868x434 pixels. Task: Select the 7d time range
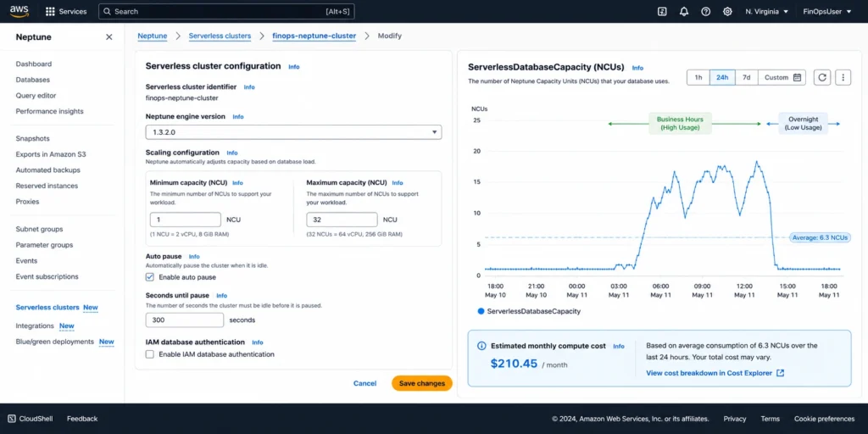click(x=746, y=77)
